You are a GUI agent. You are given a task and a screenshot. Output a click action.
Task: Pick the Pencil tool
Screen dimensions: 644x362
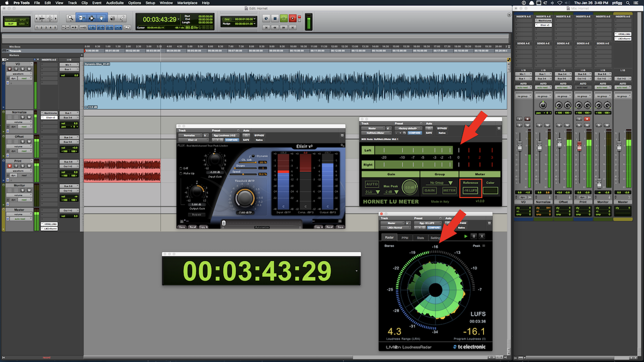pyautogui.click(x=122, y=18)
